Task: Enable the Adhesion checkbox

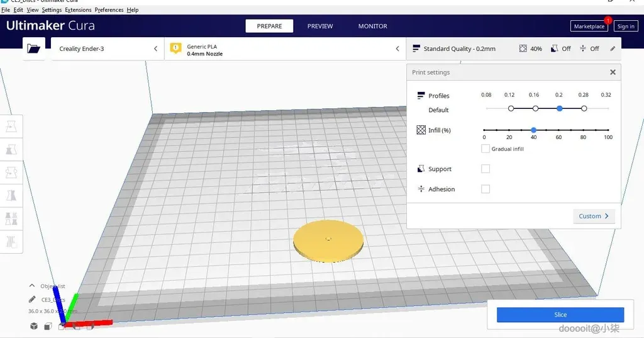Action: pos(486,189)
